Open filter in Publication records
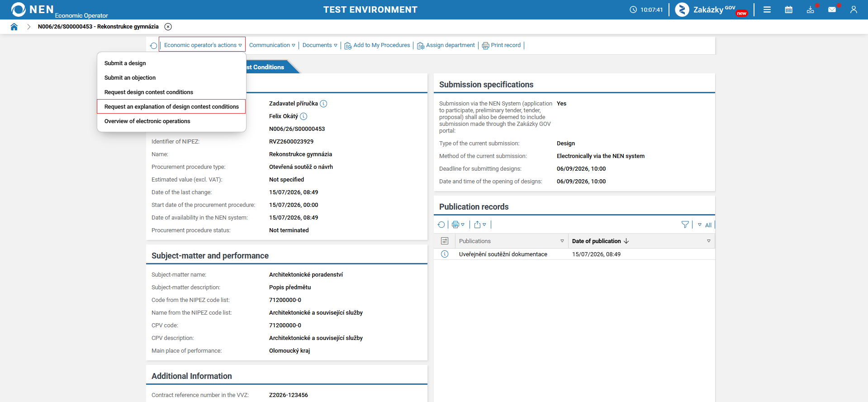 point(685,225)
